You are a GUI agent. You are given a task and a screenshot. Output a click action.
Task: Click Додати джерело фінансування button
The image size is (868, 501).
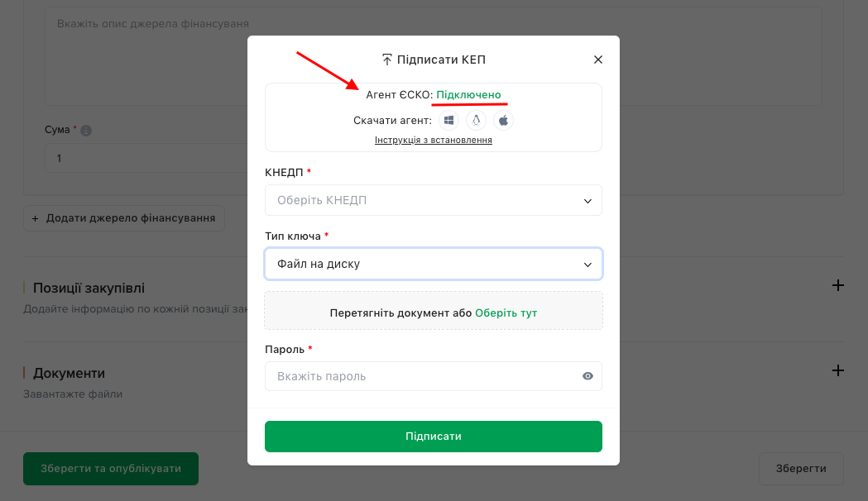(x=124, y=218)
